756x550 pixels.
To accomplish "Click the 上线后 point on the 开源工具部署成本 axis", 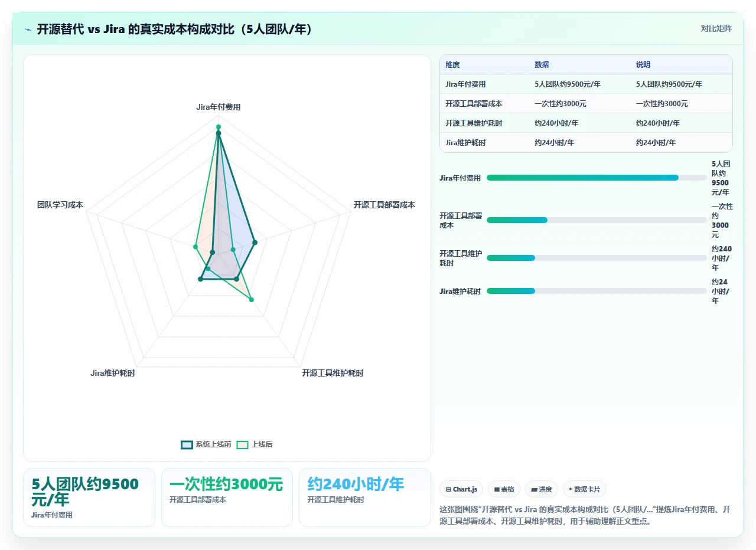I will 233,250.
